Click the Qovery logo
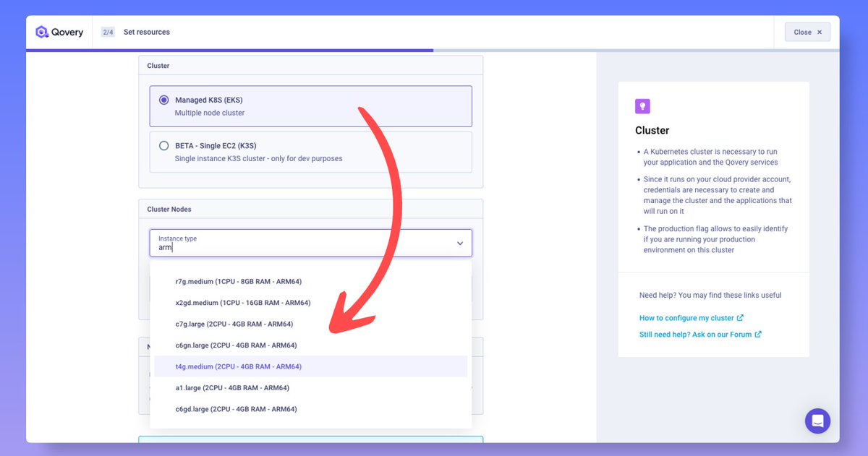868x456 pixels. click(59, 32)
